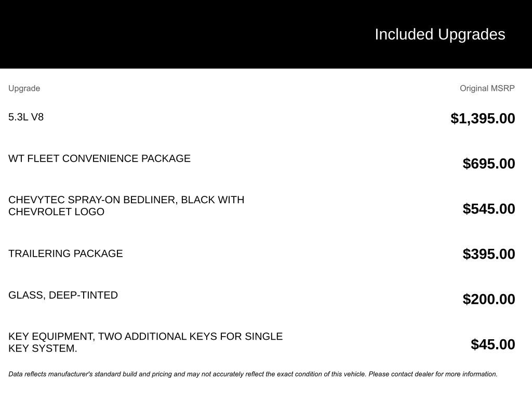Viewport: 532px width, 399px height.
Task: Click the $695.00 price
Action: point(489,164)
